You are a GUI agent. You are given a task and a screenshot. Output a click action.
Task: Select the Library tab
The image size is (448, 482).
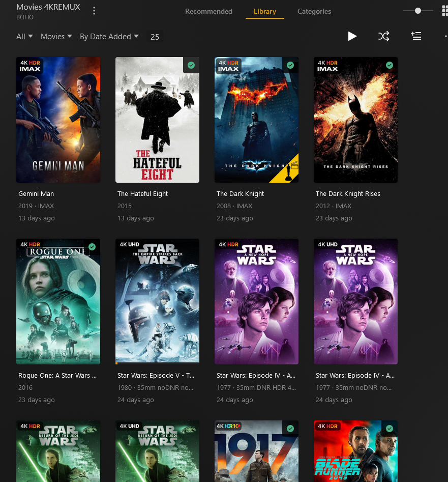pos(265,11)
